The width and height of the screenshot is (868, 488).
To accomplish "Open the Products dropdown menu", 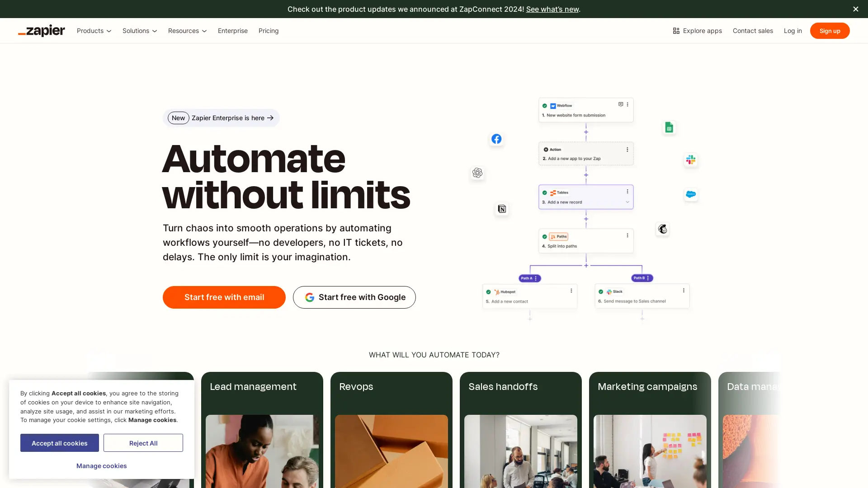I will pyautogui.click(x=94, y=31).
